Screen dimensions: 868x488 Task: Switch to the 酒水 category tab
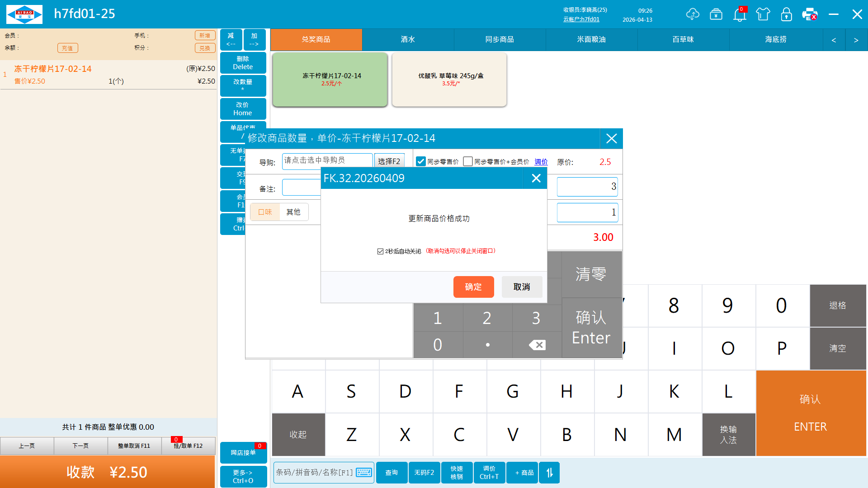(x=408, y=40)
